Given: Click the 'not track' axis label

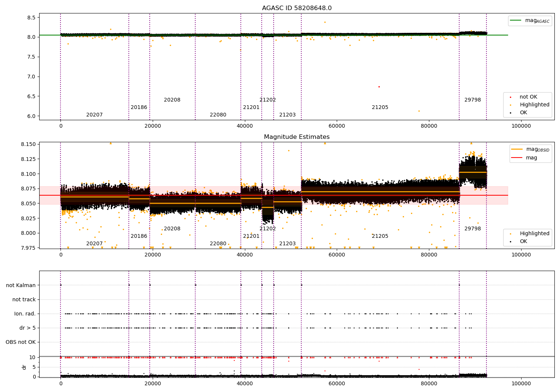Looking at the screenshot, I should pyautogui.click(x=24, y=299).
